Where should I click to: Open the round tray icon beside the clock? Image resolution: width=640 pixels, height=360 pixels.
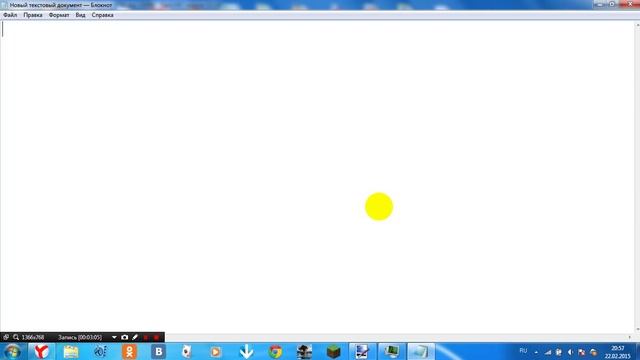click(x=593, y=352)
